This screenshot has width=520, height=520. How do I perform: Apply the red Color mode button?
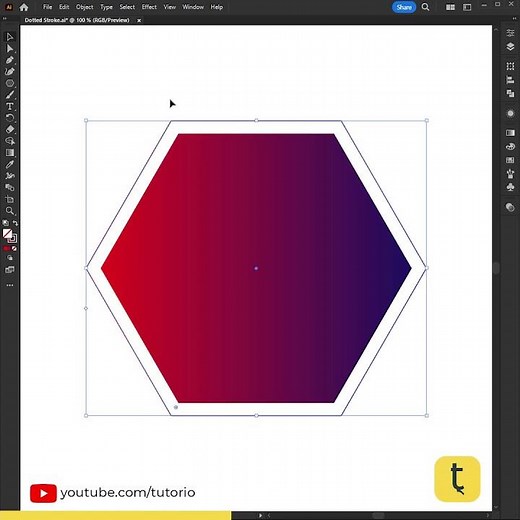tap(6, 249)
